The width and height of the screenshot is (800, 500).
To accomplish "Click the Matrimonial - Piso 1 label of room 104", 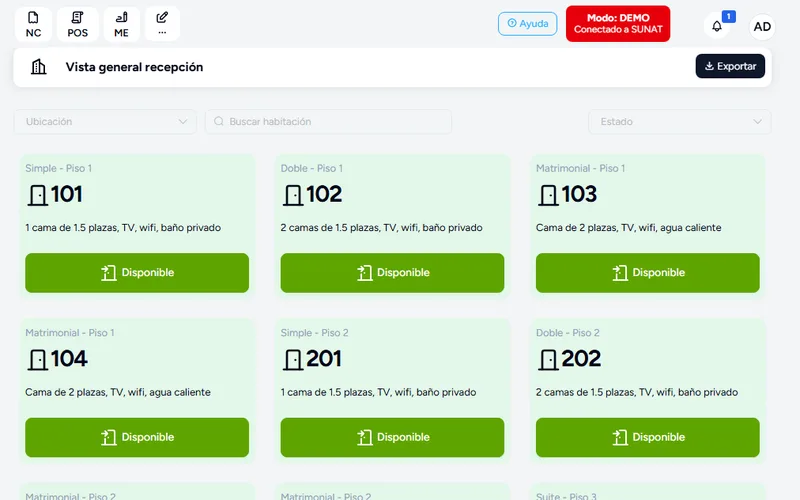I will 70,333.
